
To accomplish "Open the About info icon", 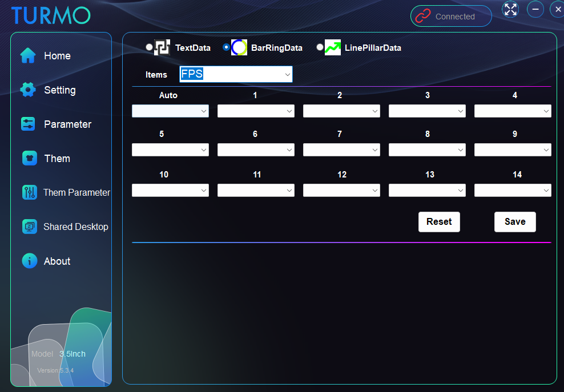I will [x=29, y=261].
